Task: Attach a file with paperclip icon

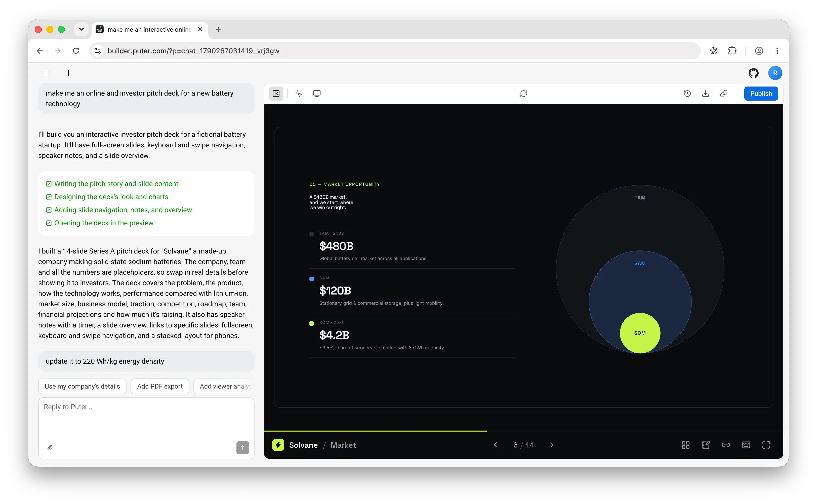Action: 50,447
